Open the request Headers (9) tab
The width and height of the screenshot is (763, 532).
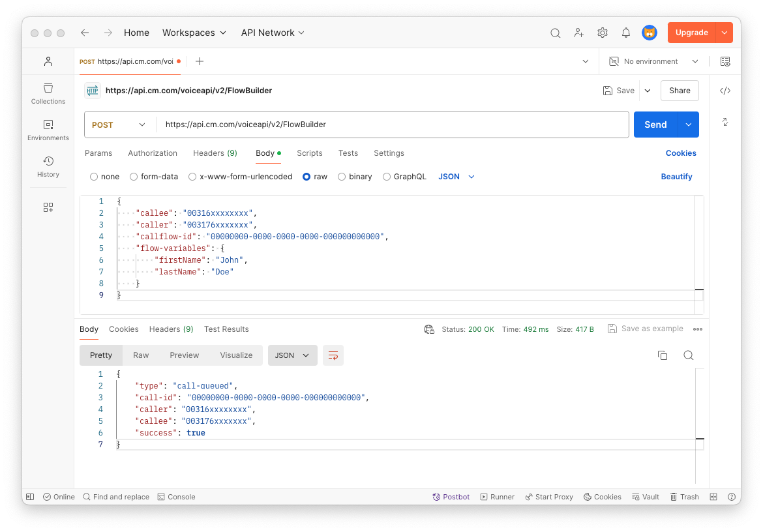click(x=215, y=153)
